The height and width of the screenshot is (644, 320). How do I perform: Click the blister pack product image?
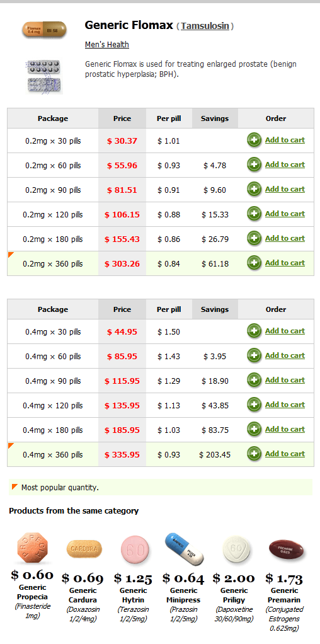(44, 76)
